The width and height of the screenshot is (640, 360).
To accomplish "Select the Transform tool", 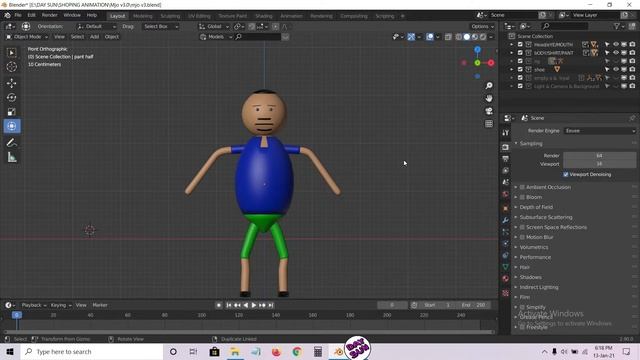I will pos(11,126).
